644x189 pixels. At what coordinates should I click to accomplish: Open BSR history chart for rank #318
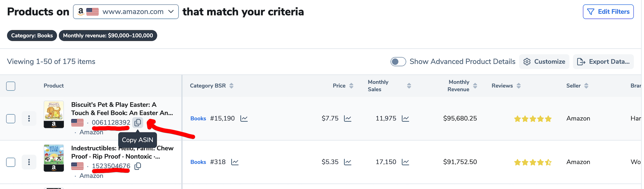[235, 162]
